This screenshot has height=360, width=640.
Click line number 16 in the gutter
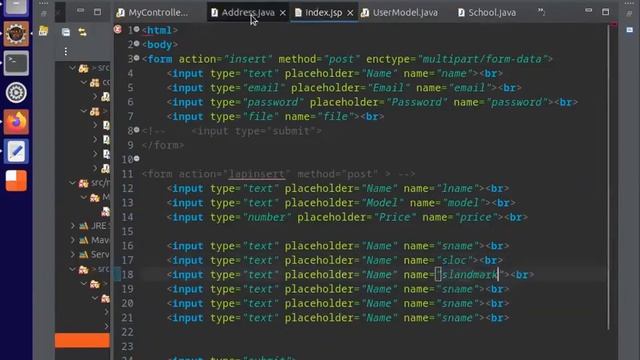tap(127, 246)
